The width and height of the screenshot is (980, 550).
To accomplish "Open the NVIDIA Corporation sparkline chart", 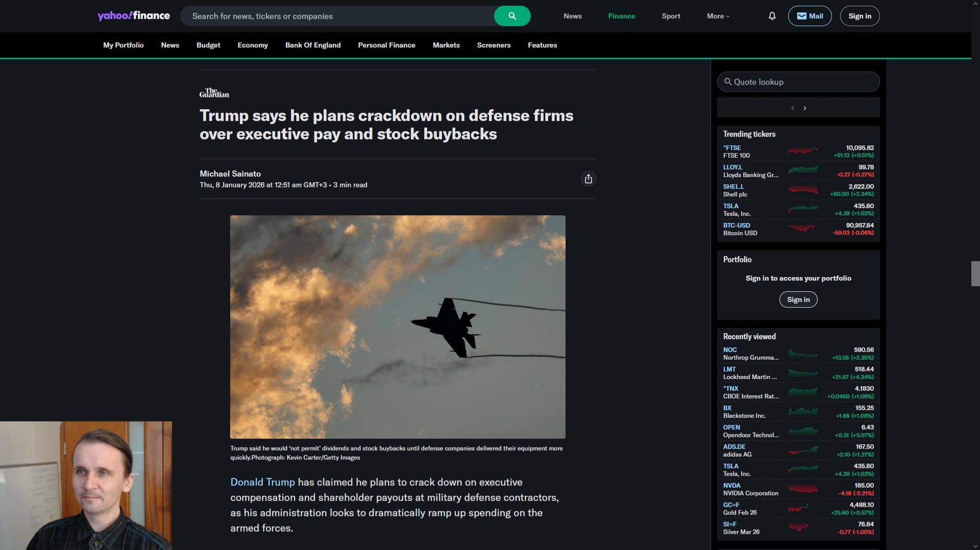I will coord(803,489).
